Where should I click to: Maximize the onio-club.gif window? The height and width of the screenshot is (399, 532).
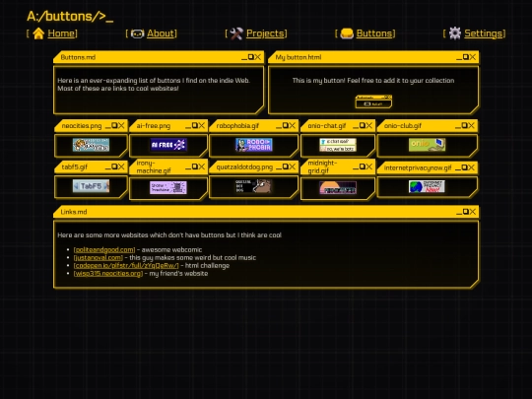(464, 125)
